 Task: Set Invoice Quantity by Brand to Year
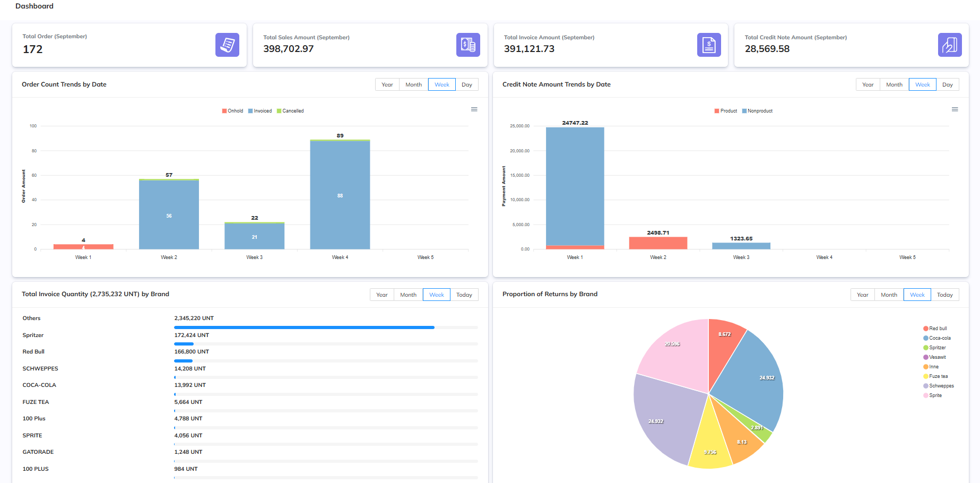(382, 295)
